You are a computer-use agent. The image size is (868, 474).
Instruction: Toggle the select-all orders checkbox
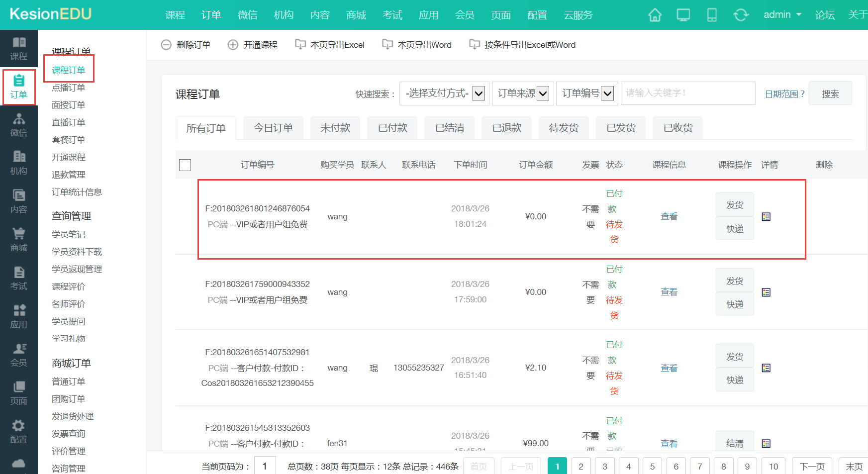185,165
